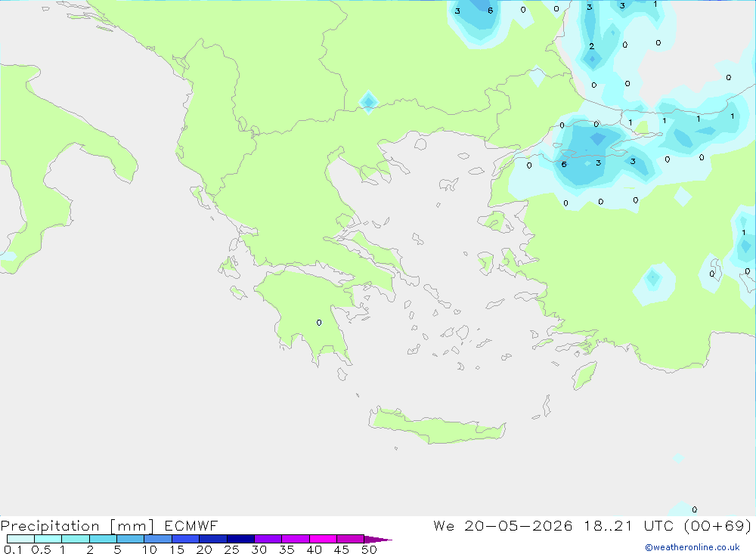
Task: Click the 0.1–0.5 mm legend color swatch
Action: click(20, 539)
